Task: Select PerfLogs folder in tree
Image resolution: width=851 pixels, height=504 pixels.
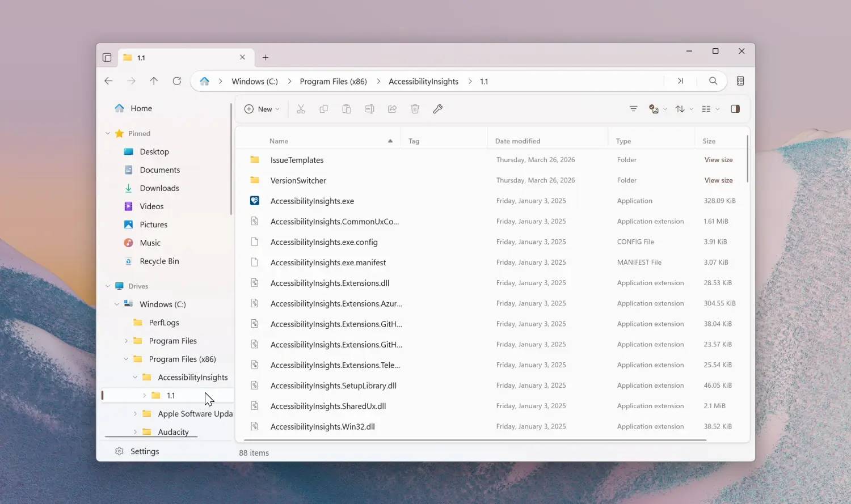Action: 164,322
